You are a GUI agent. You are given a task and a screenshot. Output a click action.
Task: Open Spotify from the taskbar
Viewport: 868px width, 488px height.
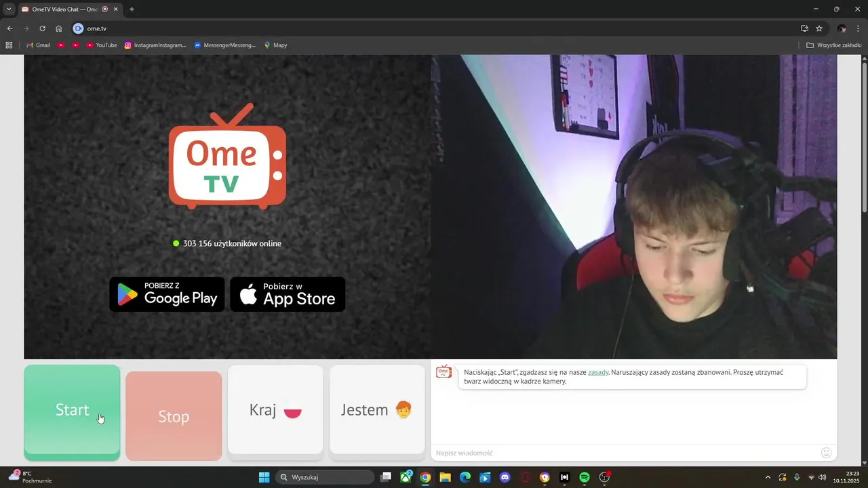[585, 477]
